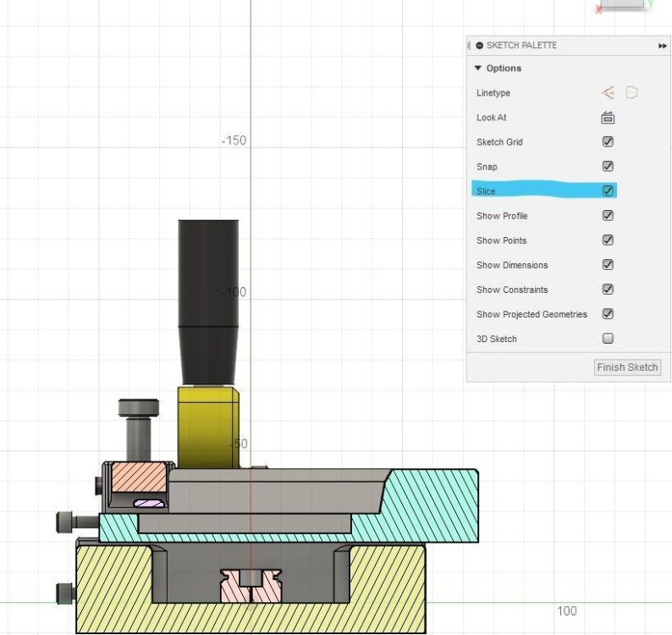Screen dimensions: 672x635
Task: Disable the Sketch Grid checkbox
Action: click(608, 142)
